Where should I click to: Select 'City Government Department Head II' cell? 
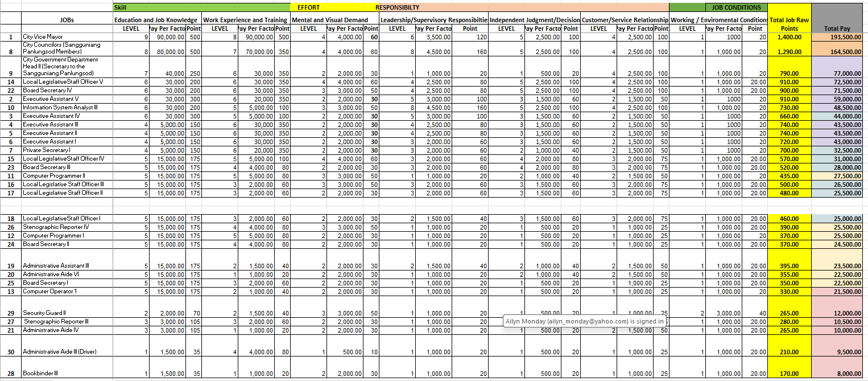[67, 67]
